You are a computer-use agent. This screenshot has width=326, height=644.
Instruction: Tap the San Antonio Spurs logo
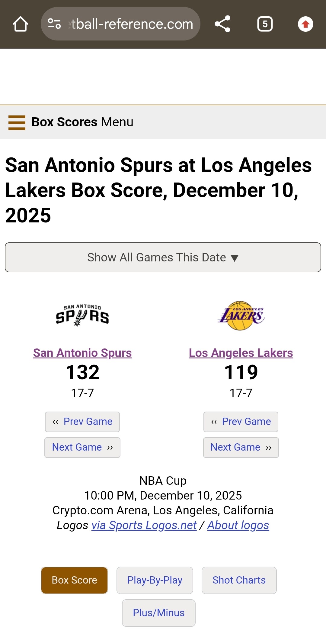(82, 316)
